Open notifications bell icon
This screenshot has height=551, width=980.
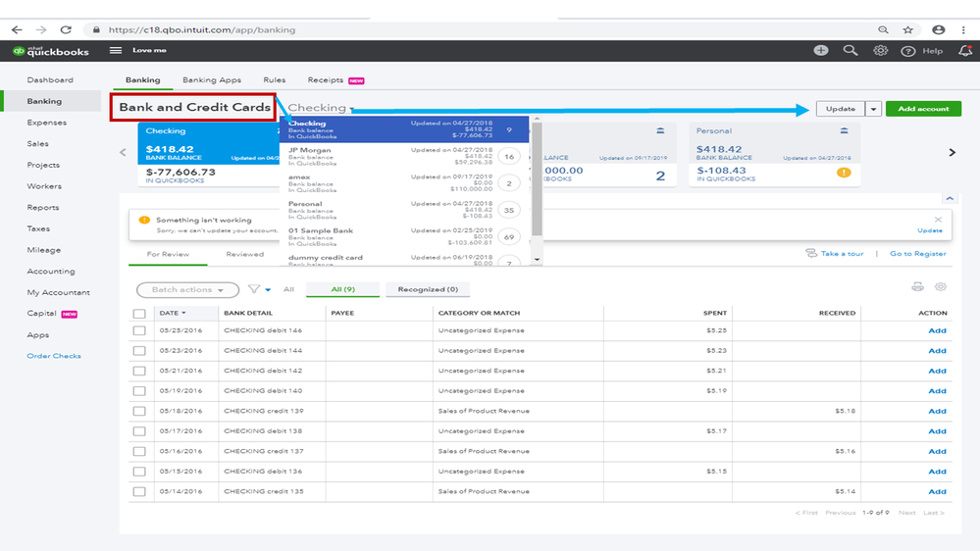click(x=965, y=51)
